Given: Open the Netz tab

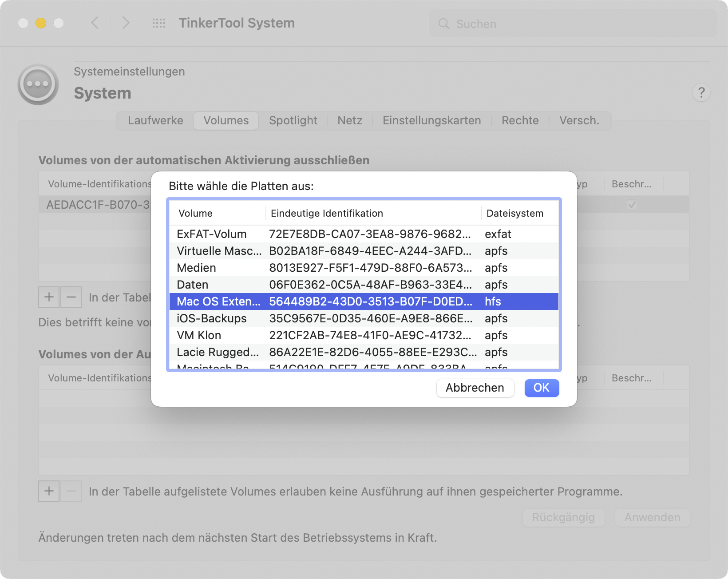Looking at the screenshot, I should [x=350, y=121].
